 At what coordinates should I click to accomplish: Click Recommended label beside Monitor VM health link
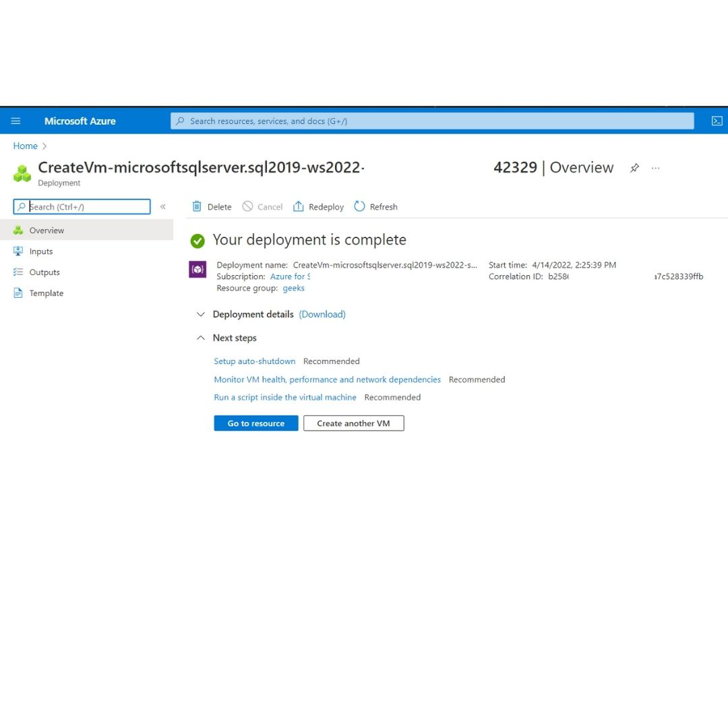(477, 380)
